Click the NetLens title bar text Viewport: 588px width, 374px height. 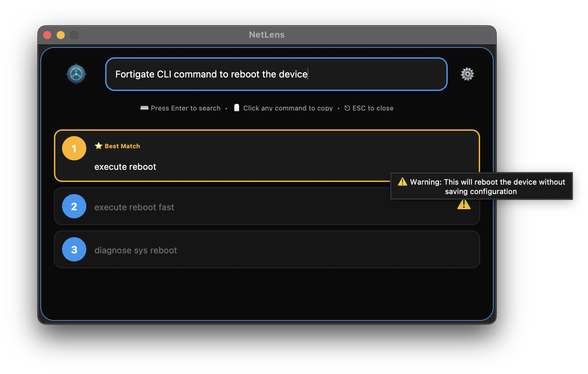266,35
